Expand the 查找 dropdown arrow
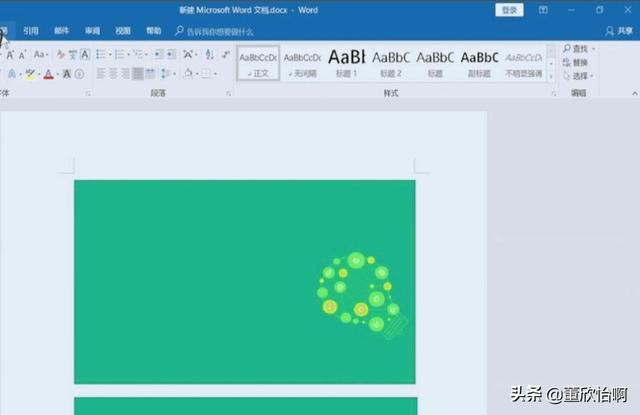The width and height of the screenshot is (640, 415). (x=594, y=48)
